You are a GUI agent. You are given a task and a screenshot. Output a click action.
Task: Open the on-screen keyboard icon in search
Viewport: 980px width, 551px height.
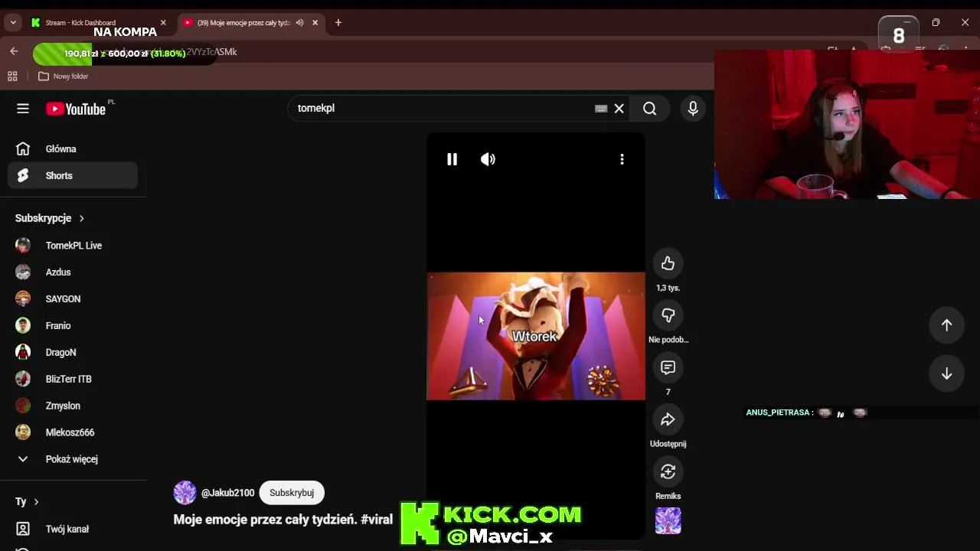pos(601,109)
